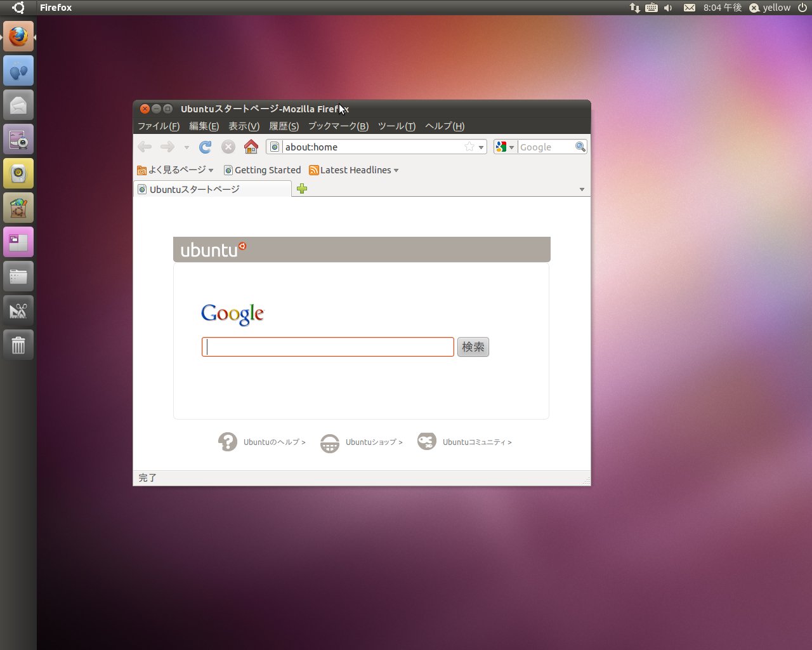Follow the Ubuntuショップ link
The height and width of the screenshot is (650, 812).
(374, 442)
